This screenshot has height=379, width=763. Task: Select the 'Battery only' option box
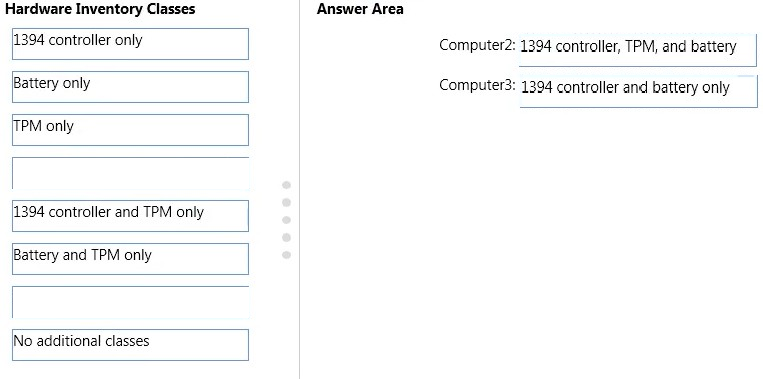coord(130,87)
